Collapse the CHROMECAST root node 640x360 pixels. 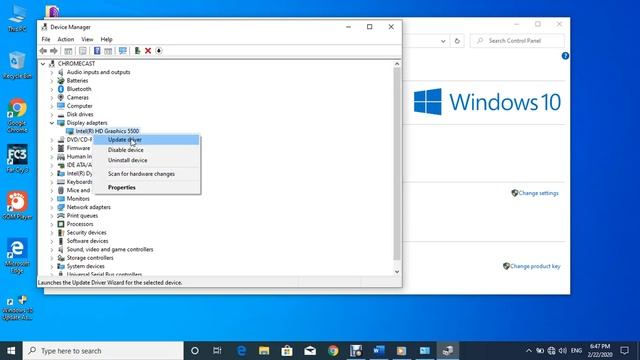tap(43, 64)
